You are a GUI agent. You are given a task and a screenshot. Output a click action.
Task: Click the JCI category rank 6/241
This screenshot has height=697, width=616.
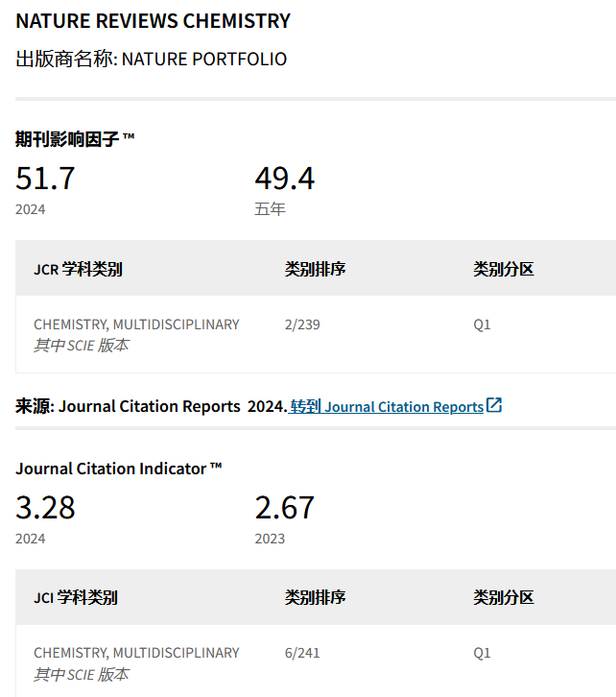click(x=302, y=653)
